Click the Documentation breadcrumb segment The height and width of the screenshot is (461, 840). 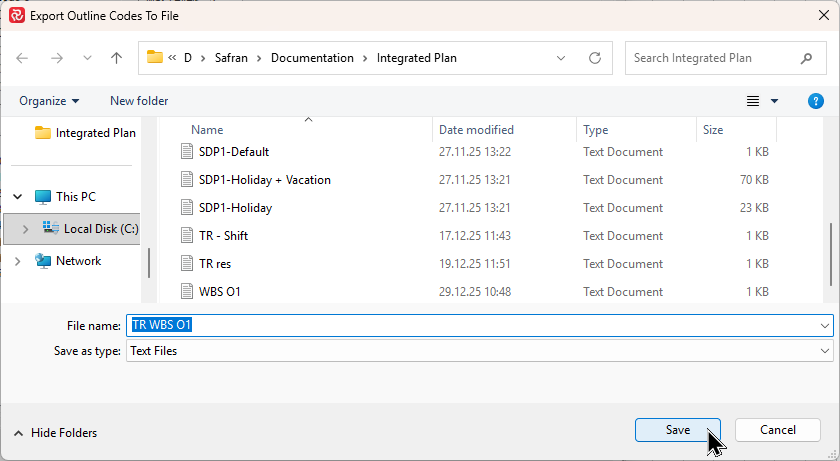pyautogui.click(x=312, y=58)
